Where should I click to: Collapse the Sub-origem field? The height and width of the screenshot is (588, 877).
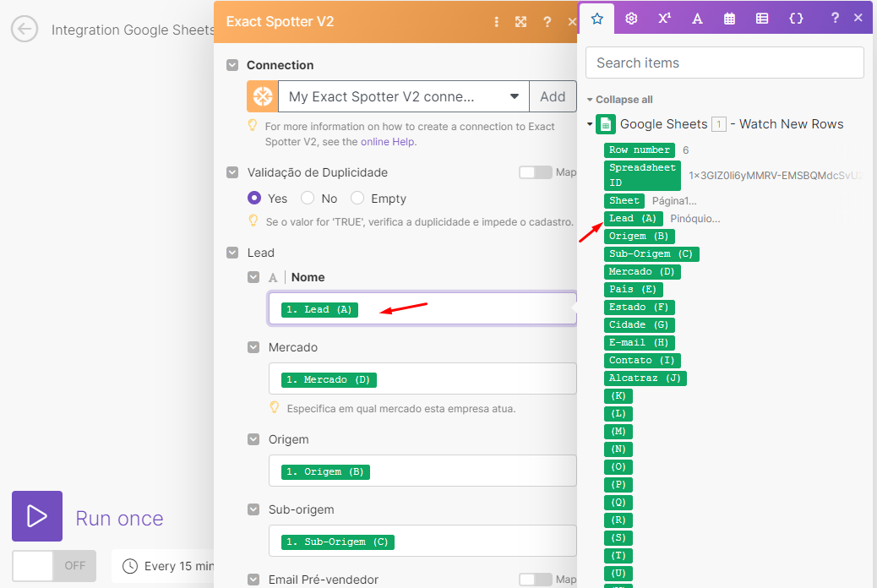pos(253,509)
